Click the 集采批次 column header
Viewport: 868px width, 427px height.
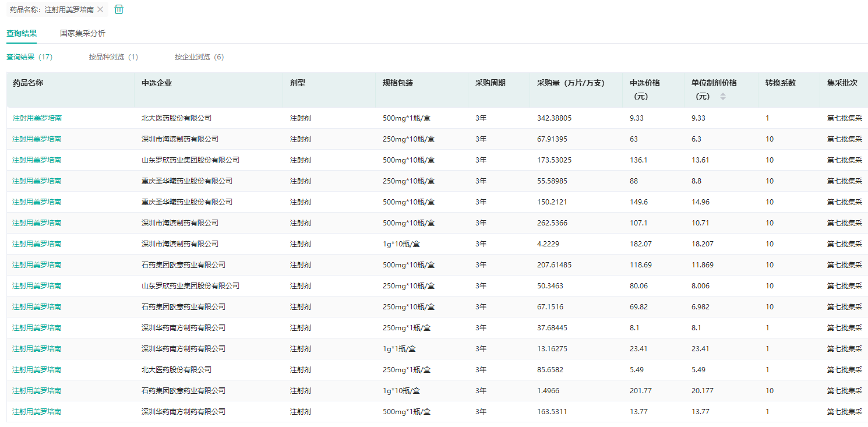pyautogui.click(x=842, y=83)
